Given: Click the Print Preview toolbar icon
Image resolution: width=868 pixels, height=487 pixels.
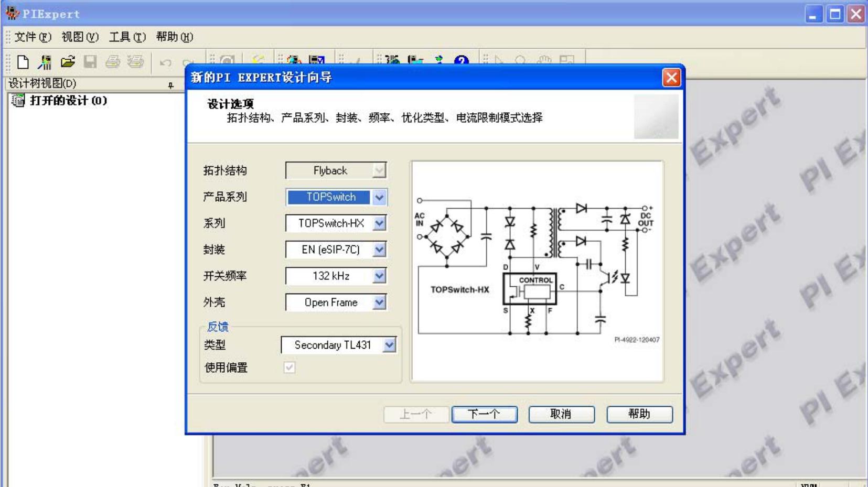Looking at the screenshot, I should (x=135, y=62).
